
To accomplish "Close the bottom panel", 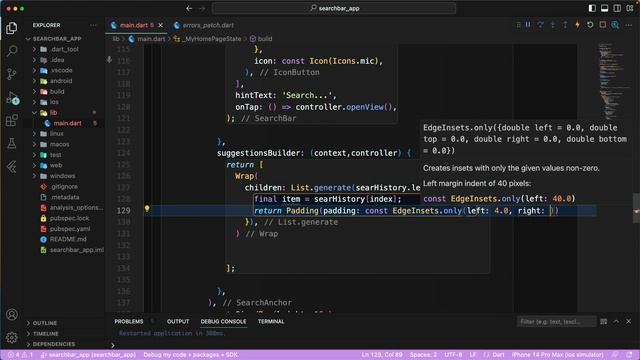I will click(629, 322).
